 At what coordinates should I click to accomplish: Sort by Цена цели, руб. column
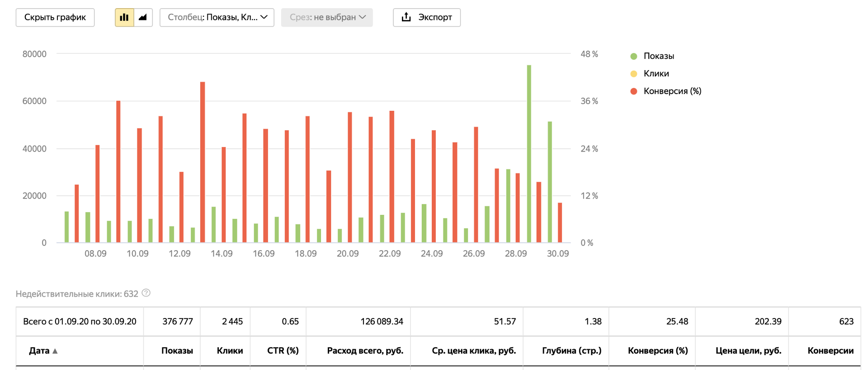(749, 351)
